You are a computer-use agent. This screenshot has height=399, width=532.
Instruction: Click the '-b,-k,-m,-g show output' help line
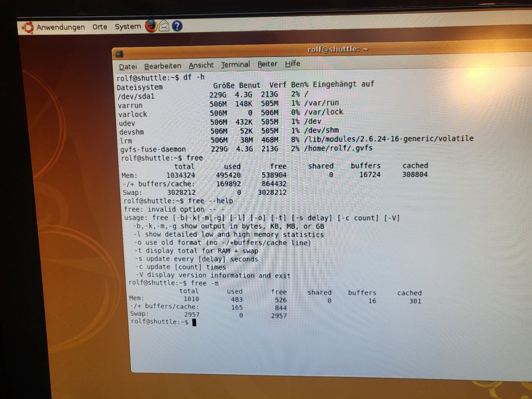[x=229, y=226]
